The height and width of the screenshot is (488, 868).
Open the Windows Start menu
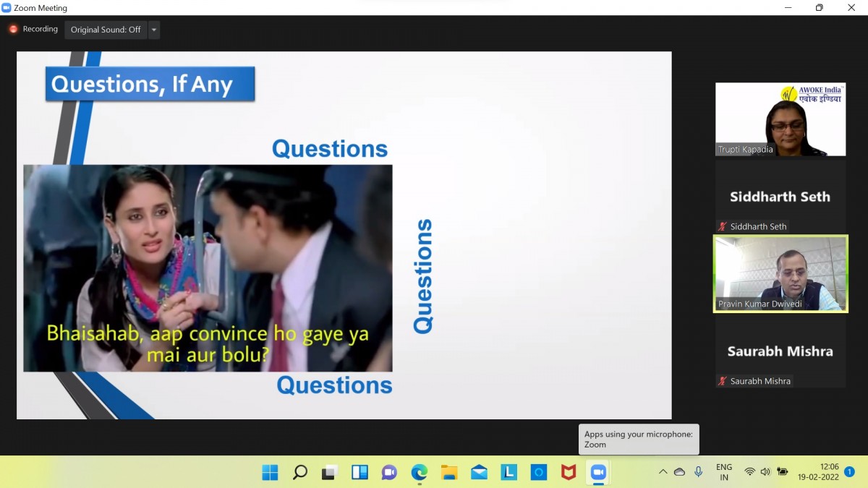(270, 472)
